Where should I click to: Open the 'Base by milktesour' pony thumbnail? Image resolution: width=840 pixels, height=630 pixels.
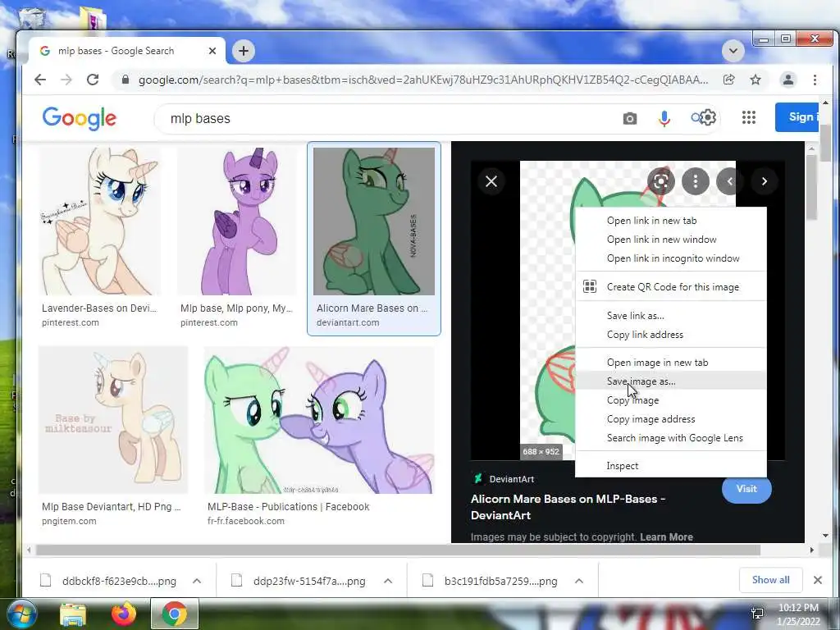[113, 420]
